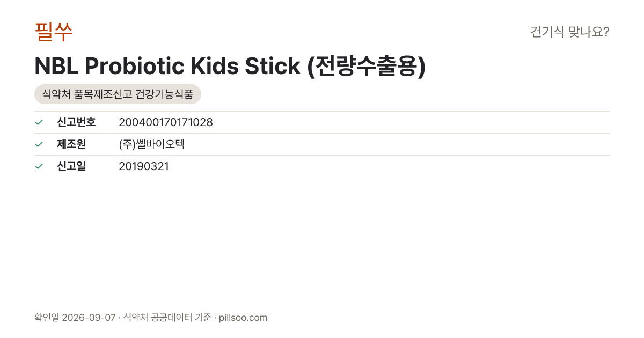The width and height of the screenshot is (644, 338).
Task: Click the 필쑤 brand logo
Action: pos(54,32)
